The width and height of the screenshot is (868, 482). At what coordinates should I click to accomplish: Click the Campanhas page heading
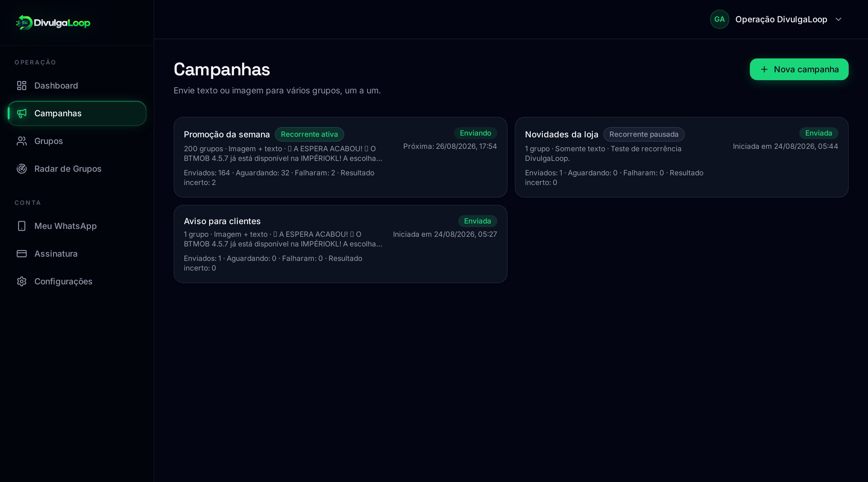tap(222, 69)
